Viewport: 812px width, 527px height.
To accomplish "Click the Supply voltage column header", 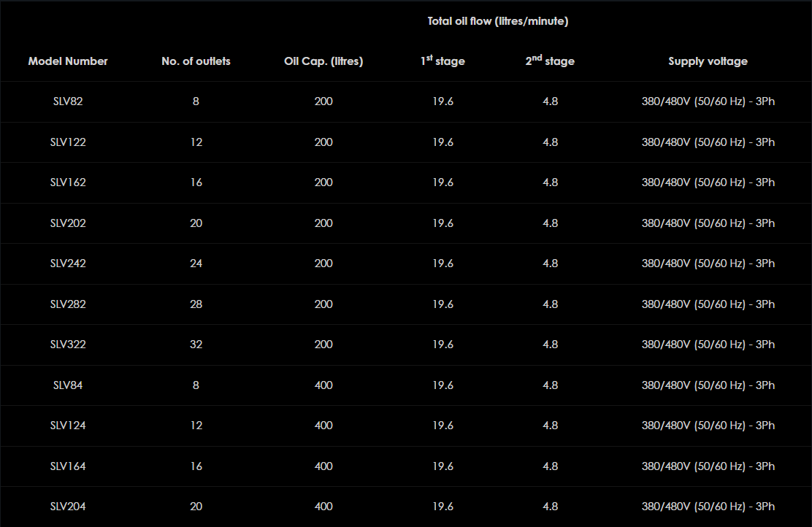I will pyautogui.click(x=708, y=61).
